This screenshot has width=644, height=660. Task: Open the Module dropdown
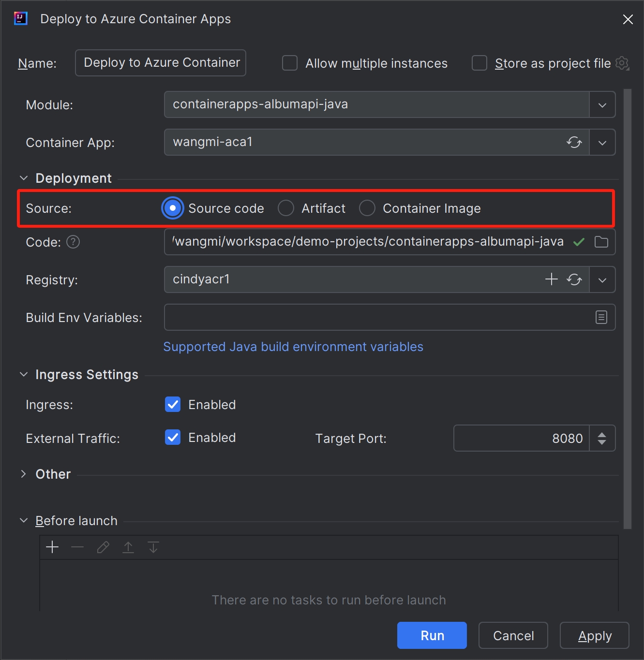[x=602, y=105]
